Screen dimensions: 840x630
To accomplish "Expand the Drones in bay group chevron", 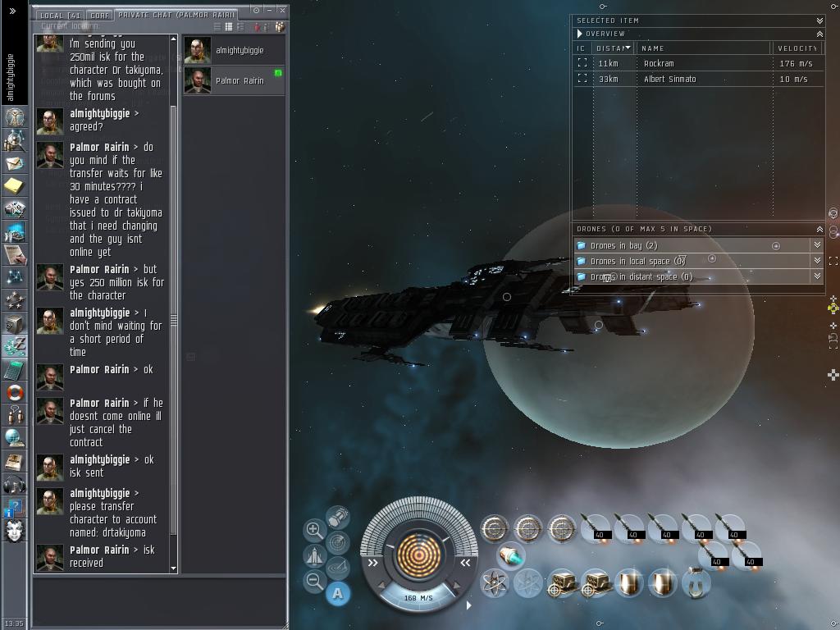I will coord(817,244).
